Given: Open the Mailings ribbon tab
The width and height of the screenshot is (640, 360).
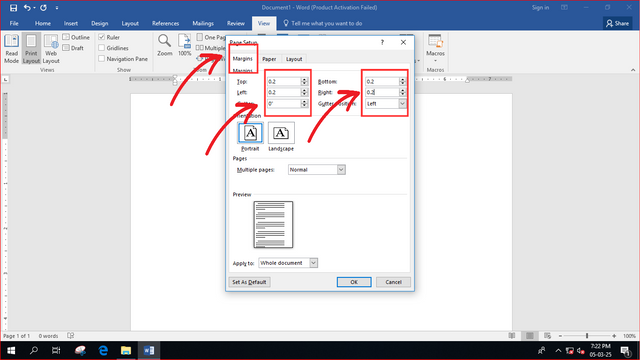Looking at the screenshot, I should (x=203, y=23).
